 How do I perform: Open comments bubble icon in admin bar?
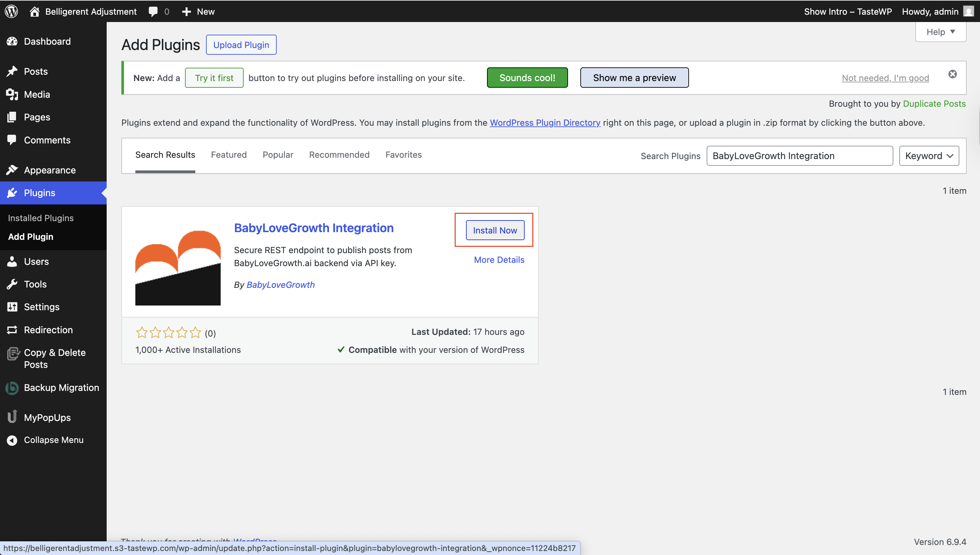click(153, 11)
